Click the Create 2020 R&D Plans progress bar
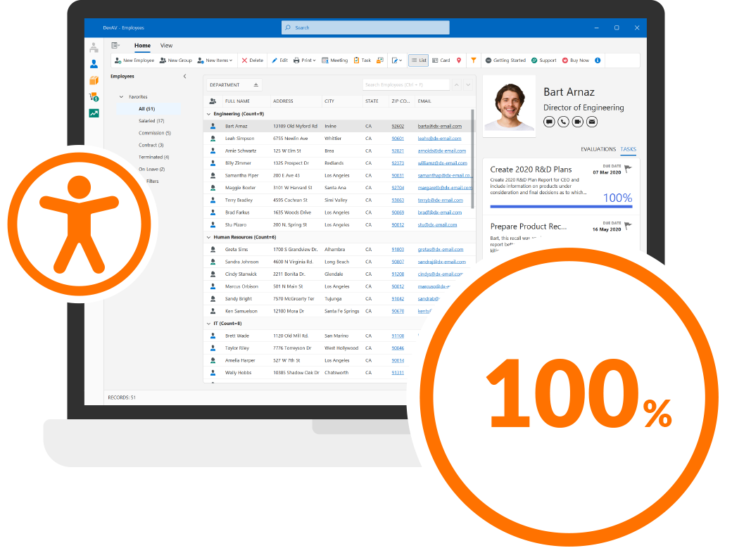 point(561,206)
